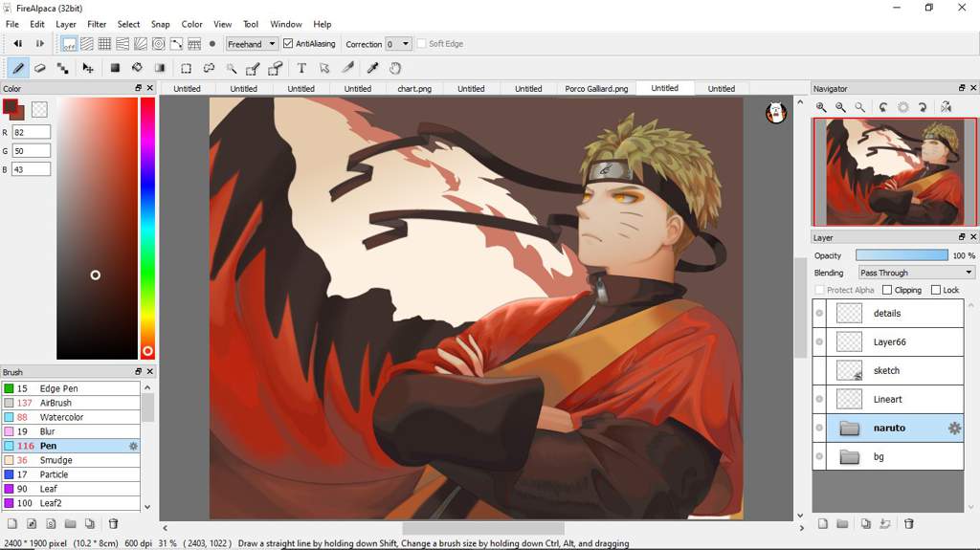
Task: Open the Freehand mode dropdown
Action: (x=252, y=44)
